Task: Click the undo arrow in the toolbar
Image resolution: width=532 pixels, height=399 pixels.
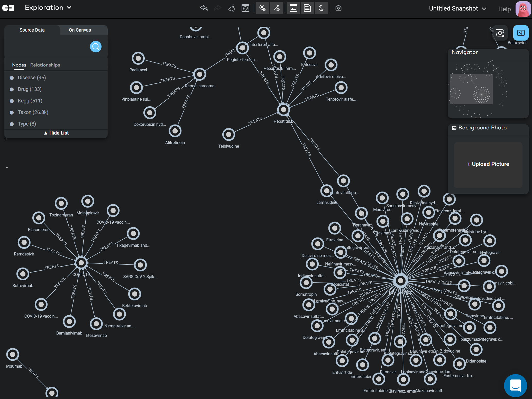Action: (x=204, y=8)
